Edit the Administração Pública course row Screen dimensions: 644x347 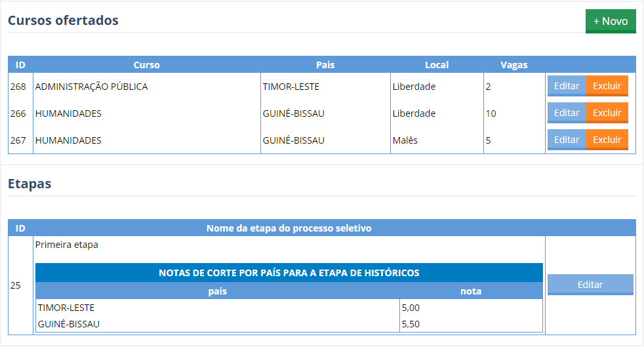(566, 86)
